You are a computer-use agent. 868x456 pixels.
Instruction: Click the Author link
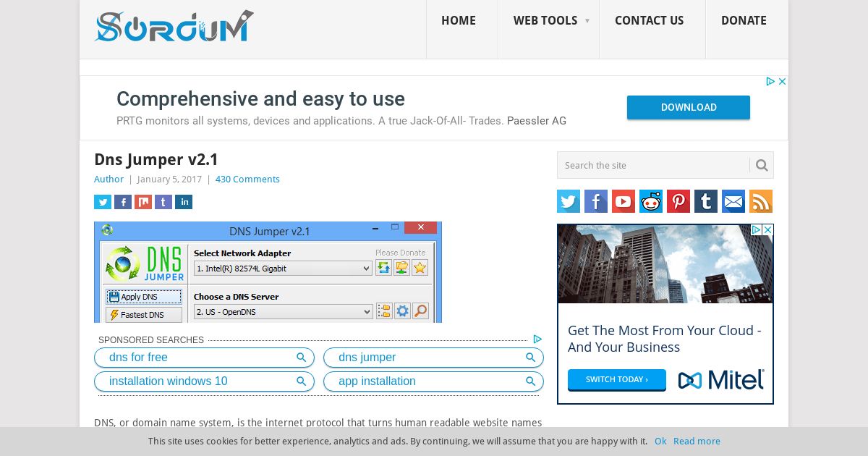109,180
